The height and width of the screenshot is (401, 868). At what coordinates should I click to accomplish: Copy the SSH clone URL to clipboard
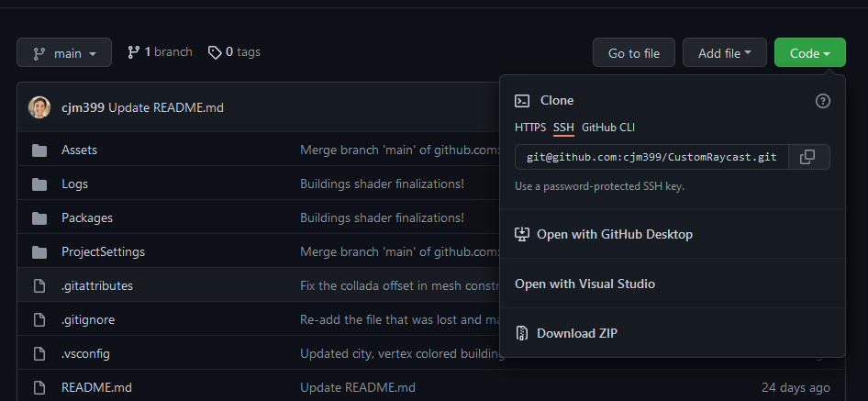coord(807,157)
